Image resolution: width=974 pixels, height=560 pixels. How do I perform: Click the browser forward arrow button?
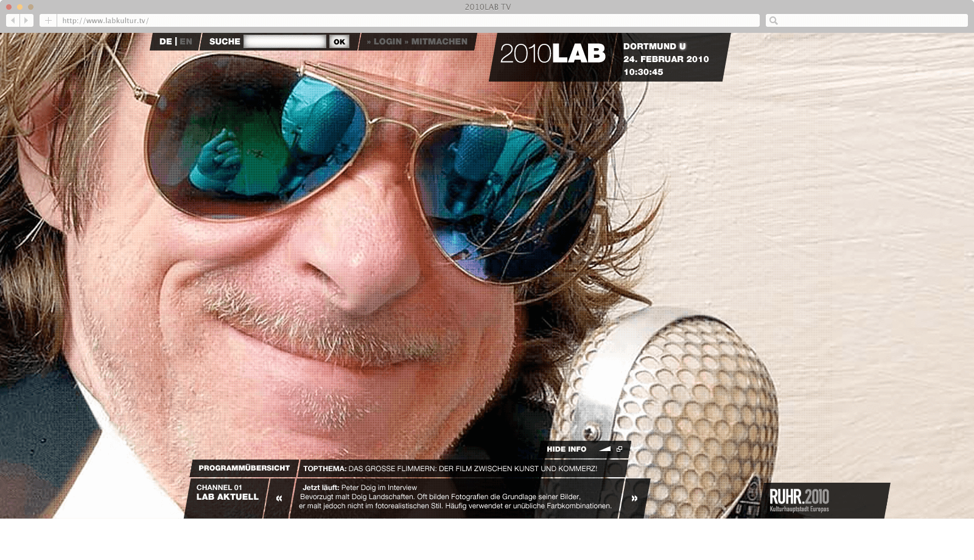pyautogui.click(x=27, y=20)
